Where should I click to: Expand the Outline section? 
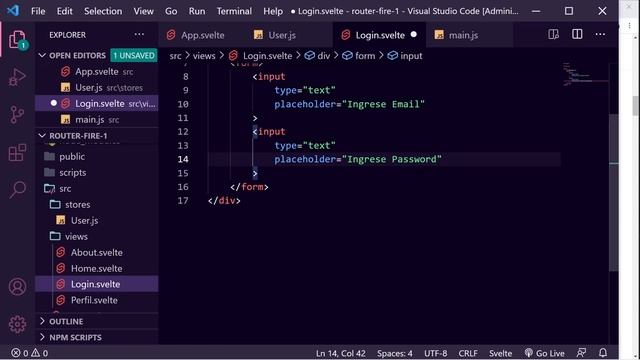coord(97,321)
